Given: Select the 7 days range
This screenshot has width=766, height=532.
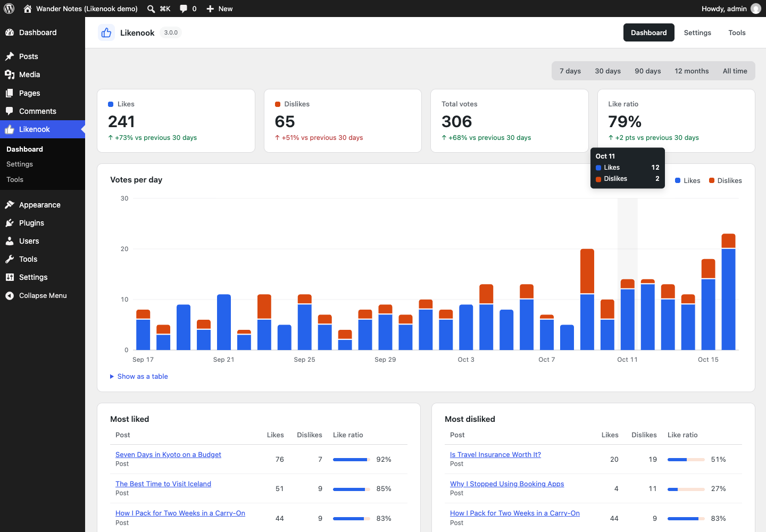Looking at the screenshot, I should [x=570, y=71].
